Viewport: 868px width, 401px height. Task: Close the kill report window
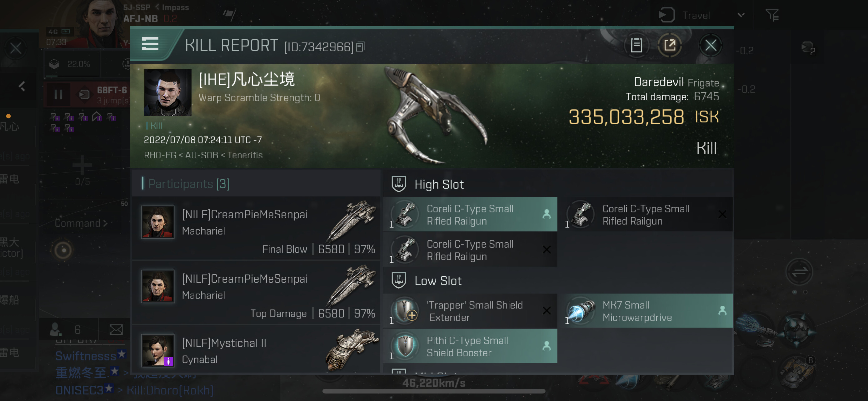pyautogui.click(x=711, y=45)
